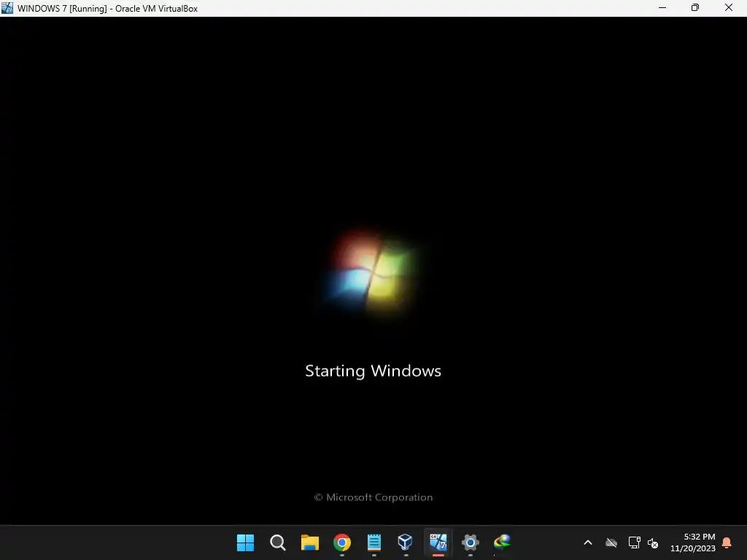Open the notifications bell icon
747x560 pixels.
727,542
